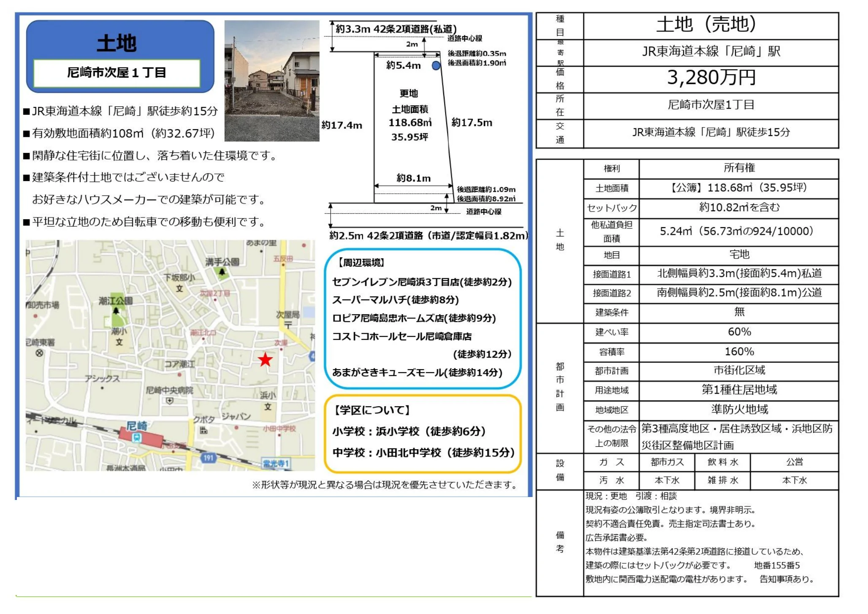
Task: Select the 尼崎市次屋１丁目 address label
Action: pyautogui.click(x=117, y=73)
